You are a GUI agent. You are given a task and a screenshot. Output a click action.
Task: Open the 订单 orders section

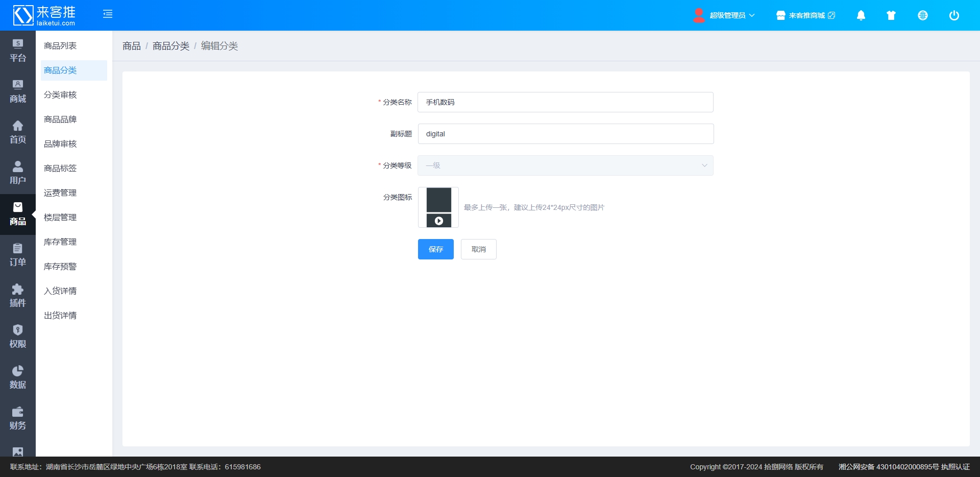[18, 255]
